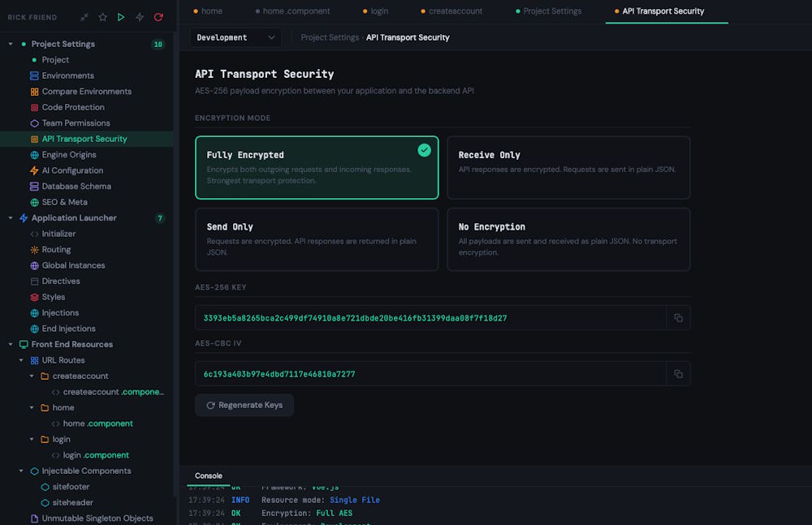Switch to the home .component tab
The image size is (812, 525).
click(292, 11)
